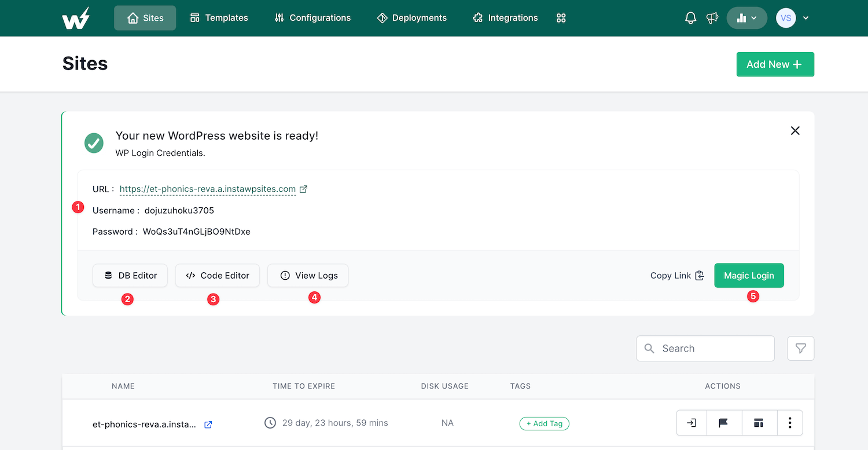868x450 pixels.
Task: Launch the Code Editor
Action: [x=218, y=276]
